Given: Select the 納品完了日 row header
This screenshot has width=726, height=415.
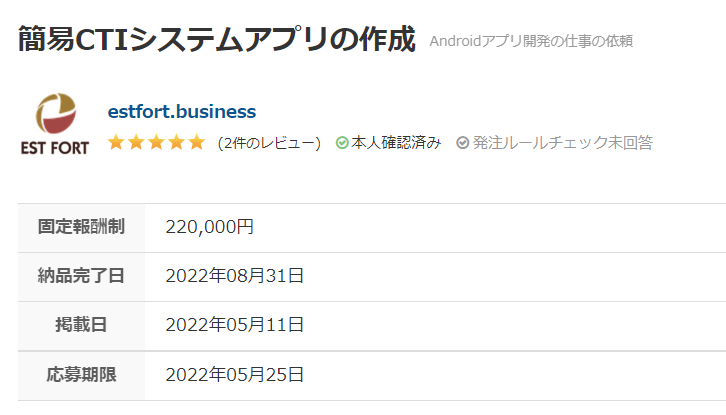Looking at the screenshot, I should coord(81,277).
